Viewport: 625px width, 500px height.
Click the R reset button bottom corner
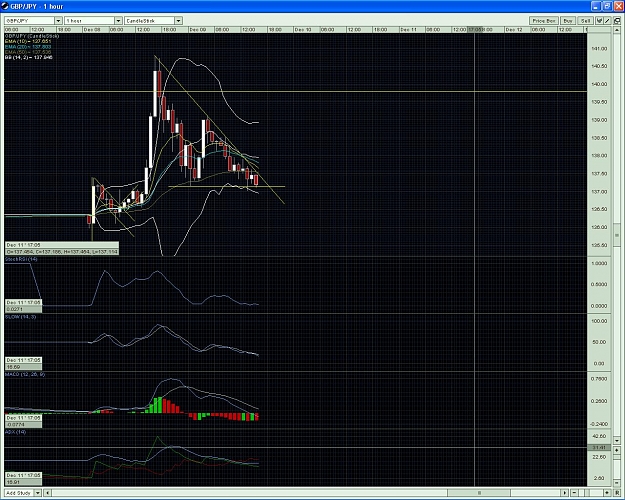click(x=617, y=493)
